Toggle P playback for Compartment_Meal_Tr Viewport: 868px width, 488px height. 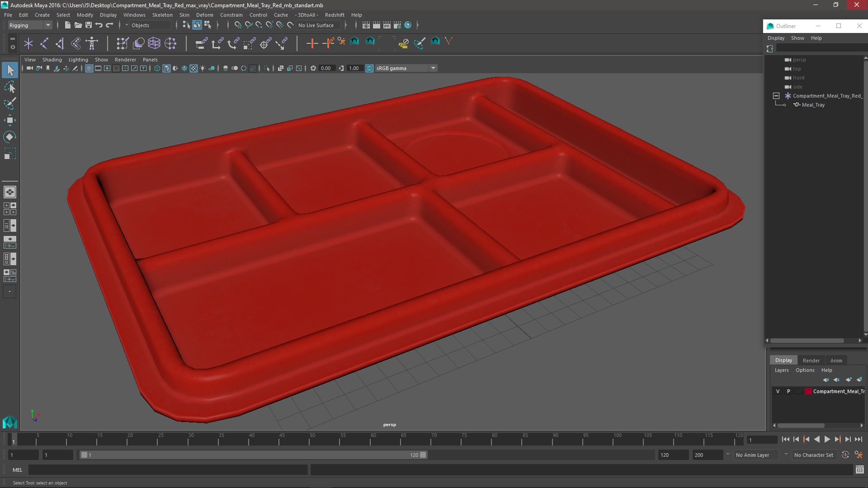pyautogui.click(x=788, y=390)
